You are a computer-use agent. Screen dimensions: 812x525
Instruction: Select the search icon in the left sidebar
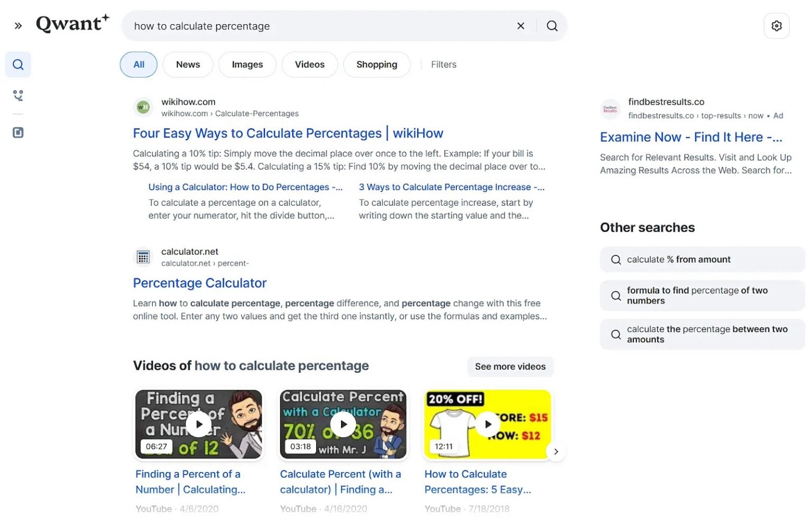(x=18, y=64)
